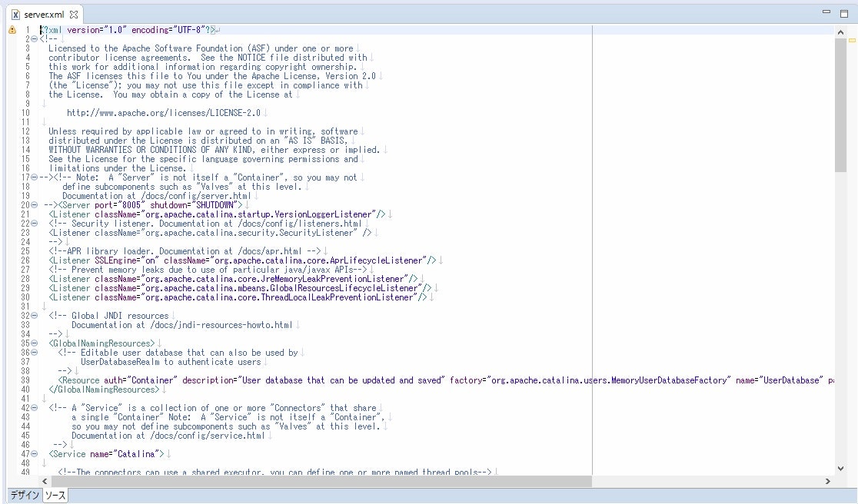Collapse the Service comment at line 42
The width and height of the screenshot is (858, 504).
click(x=34, y=408)
